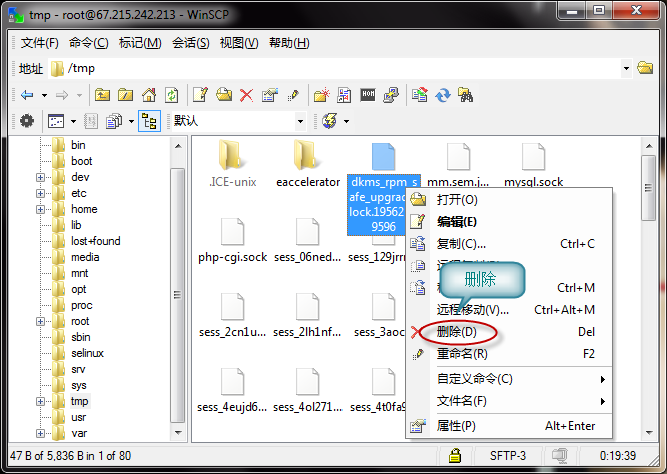Viewport: 667px width, 474px height.
Task: Click the Parent directory folder icon
Action: [102, 95]
